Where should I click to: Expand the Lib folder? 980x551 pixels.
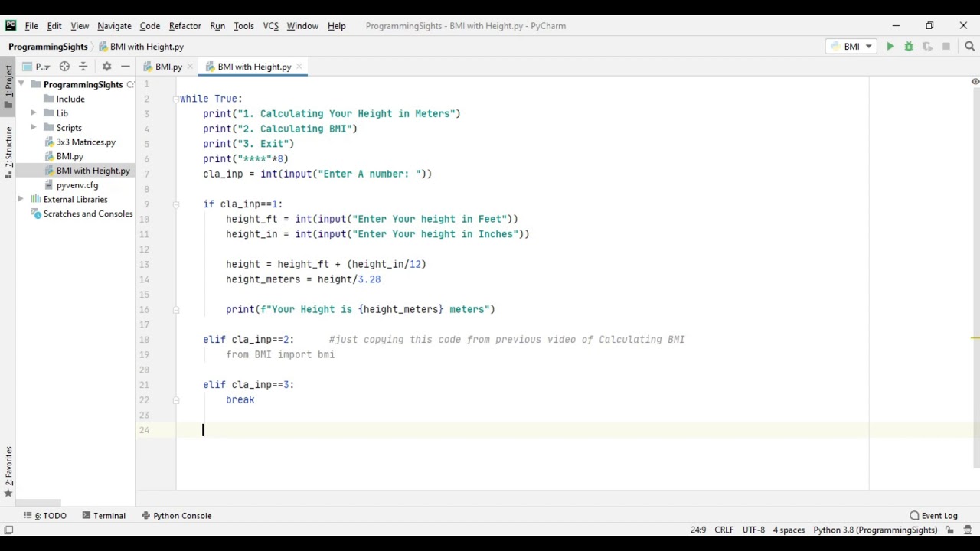(34, 113)
